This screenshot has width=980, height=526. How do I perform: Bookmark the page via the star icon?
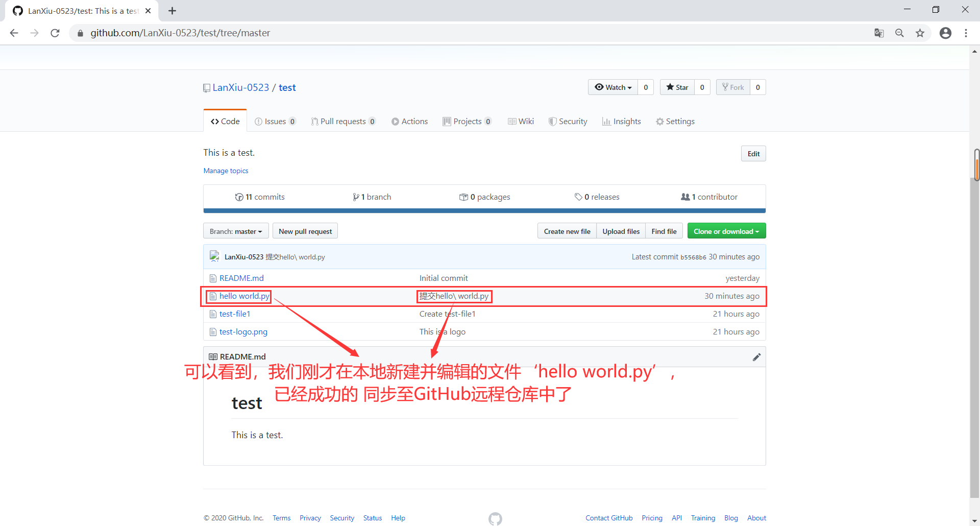[920, 33]
